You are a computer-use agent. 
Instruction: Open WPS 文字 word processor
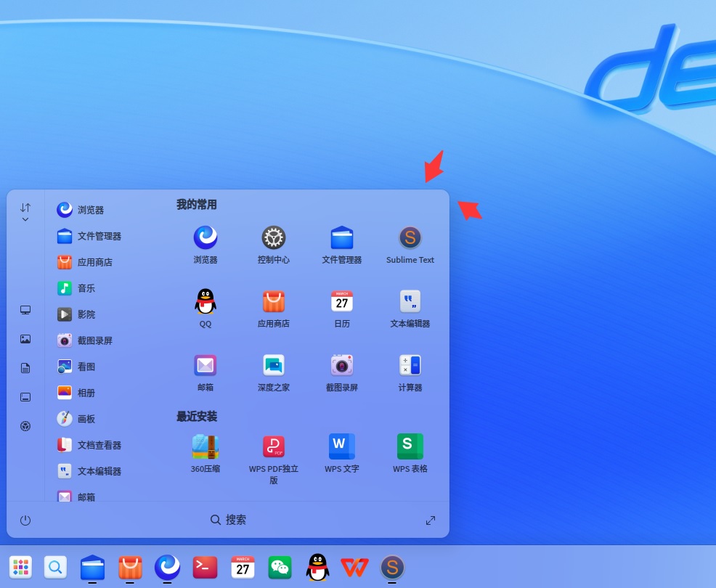click(x=341, y=453)
